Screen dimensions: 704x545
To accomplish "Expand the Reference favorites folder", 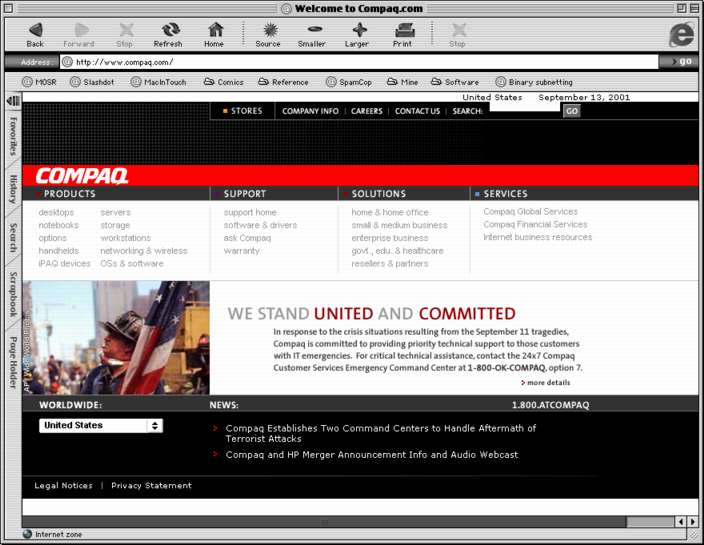I will (x=283, y=82).
